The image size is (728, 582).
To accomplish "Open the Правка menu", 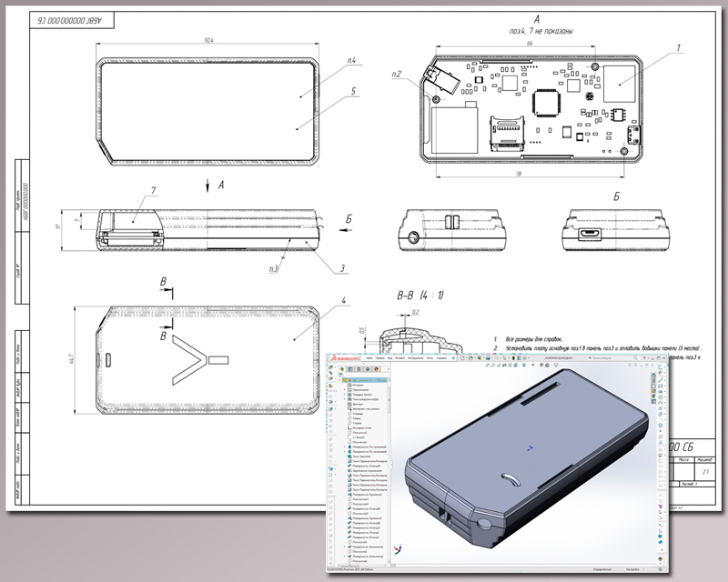I will pyautogui.click(x=380, y=357).
